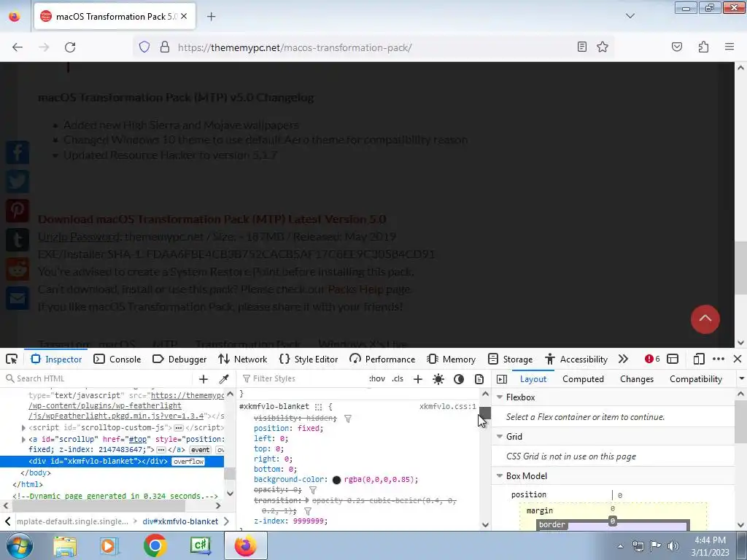The image size is (747, 560).
Task: Collapse the Box Model section
Action: tap(500, 475)
